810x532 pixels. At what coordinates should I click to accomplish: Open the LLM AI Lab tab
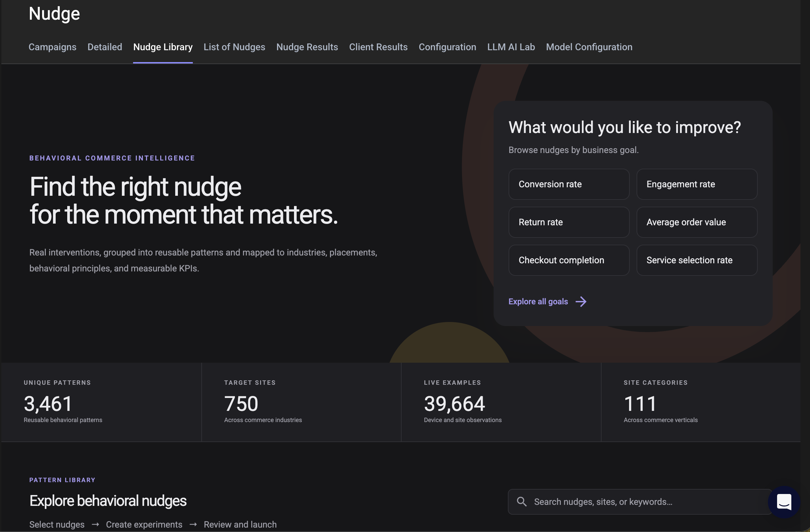[511, 47]
